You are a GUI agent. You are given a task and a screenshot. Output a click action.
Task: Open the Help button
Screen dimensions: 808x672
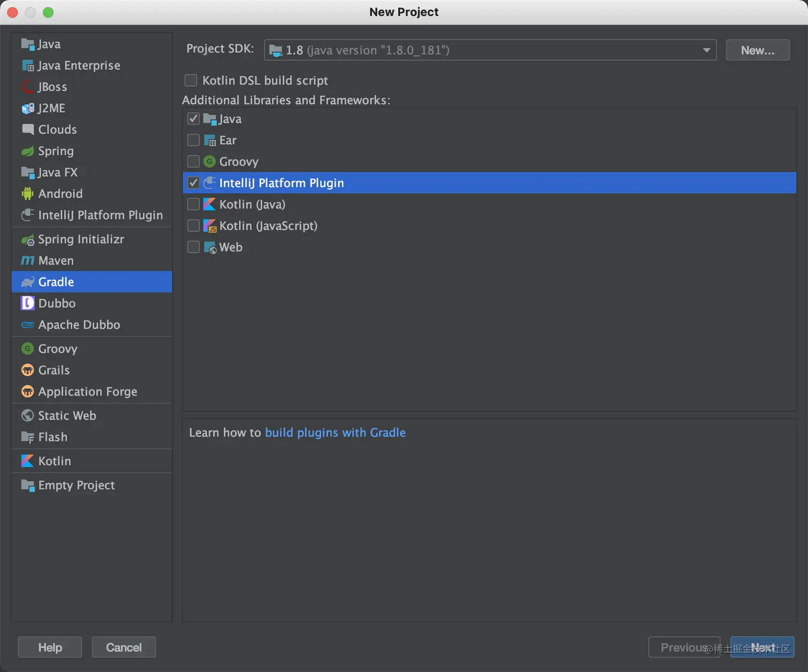tap(50, 647)
